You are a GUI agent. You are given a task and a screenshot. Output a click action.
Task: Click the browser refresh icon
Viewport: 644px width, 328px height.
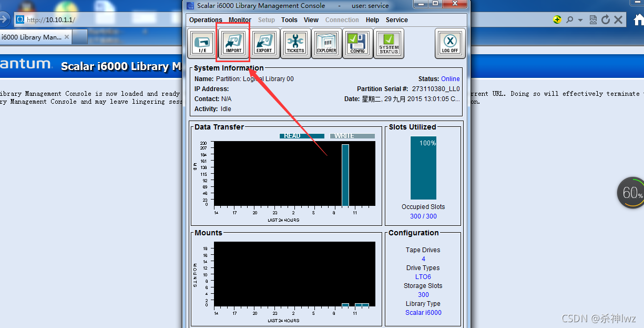coord(606,20)
